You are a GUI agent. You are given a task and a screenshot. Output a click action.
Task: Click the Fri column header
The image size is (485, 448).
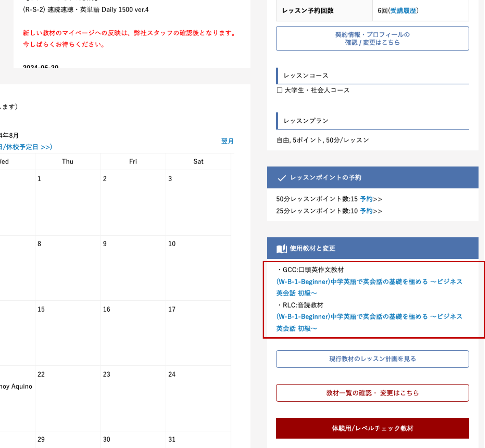(133, 162)
